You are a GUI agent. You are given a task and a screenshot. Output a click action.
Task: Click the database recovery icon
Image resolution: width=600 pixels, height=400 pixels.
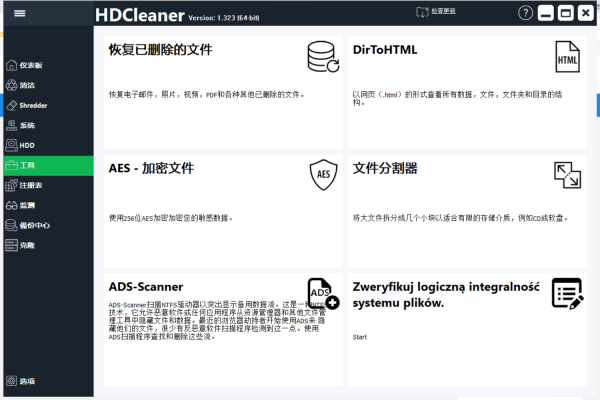click(x=323, y=57)
